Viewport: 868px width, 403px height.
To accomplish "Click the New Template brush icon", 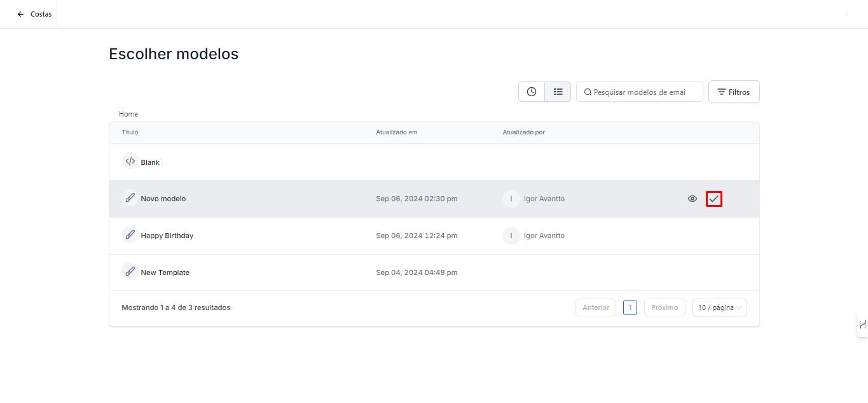I will point(130,272).
